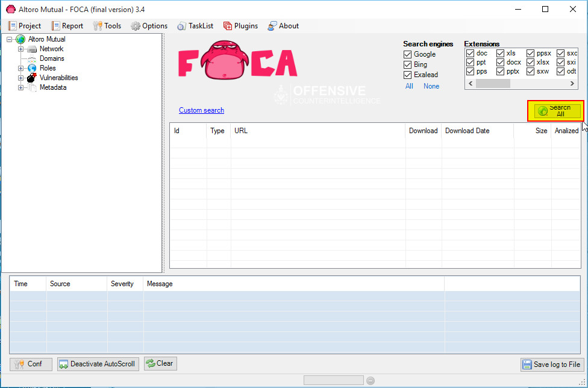Open the Custom search link
588x388 pixels.
tap(201, 110)
